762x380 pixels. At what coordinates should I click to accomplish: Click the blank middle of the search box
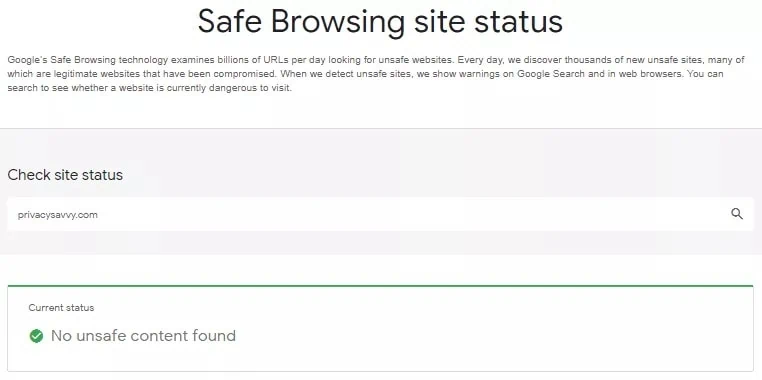pyautogui.click(x=389, y=214)
